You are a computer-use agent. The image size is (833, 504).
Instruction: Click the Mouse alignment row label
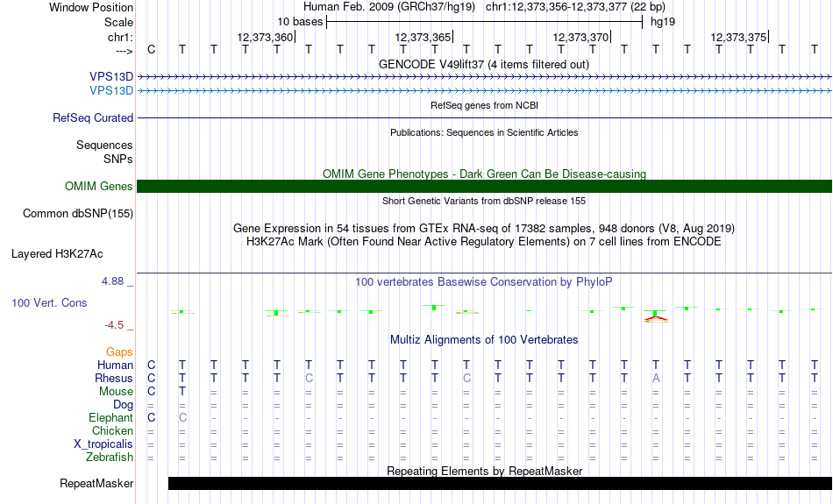tap(116, 392)
